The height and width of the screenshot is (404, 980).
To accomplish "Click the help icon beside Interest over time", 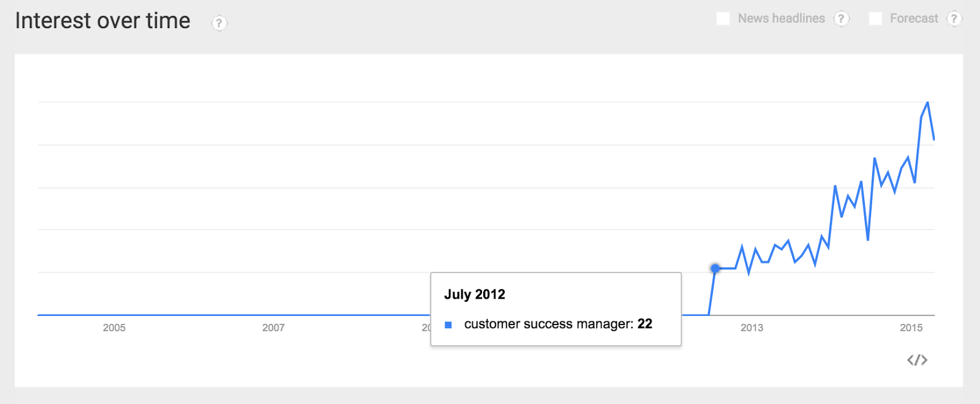I will [x=219, y=23].
